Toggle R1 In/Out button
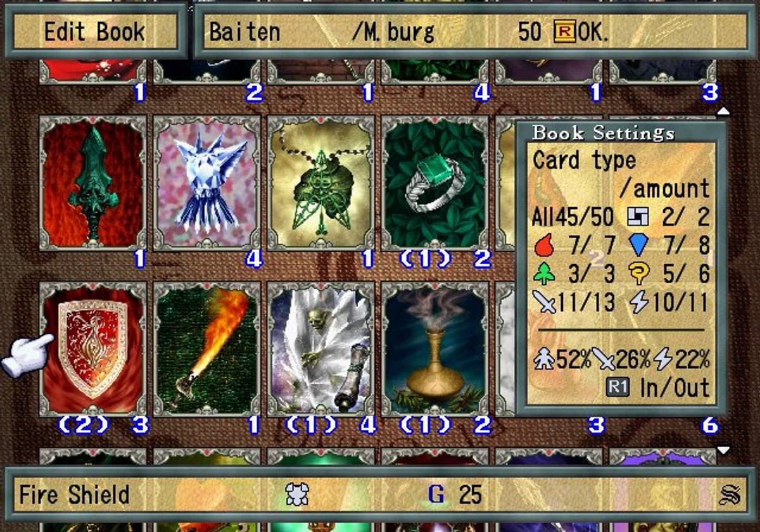This screenshot has height=532, width=760. 658,388
